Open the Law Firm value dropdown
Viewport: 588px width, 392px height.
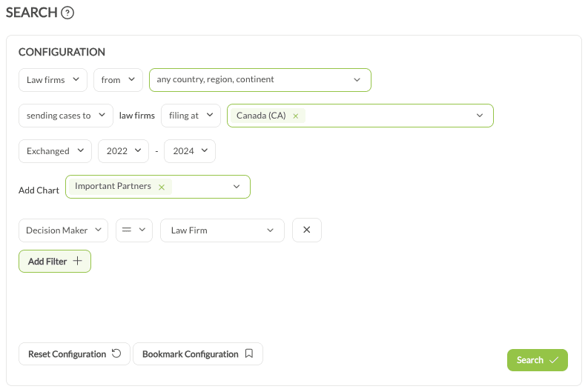222,230
